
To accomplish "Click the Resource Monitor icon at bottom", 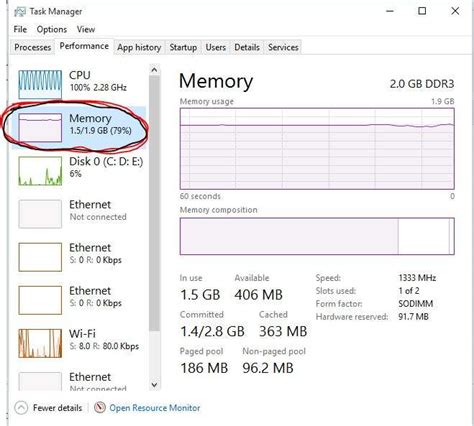I will (x=99, y=407).
